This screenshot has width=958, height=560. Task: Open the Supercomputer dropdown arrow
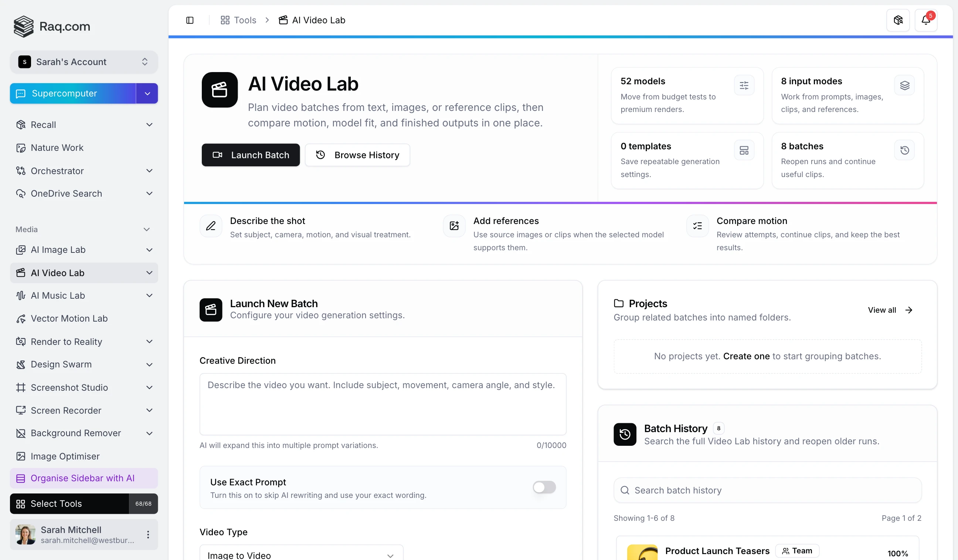pyautogui.click(x=147, y=94)
